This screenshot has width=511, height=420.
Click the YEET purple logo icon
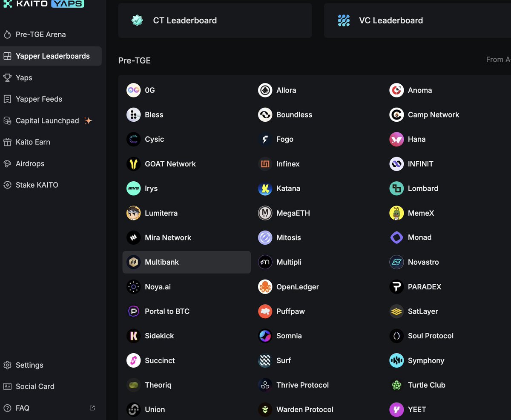tap(396, 410)
